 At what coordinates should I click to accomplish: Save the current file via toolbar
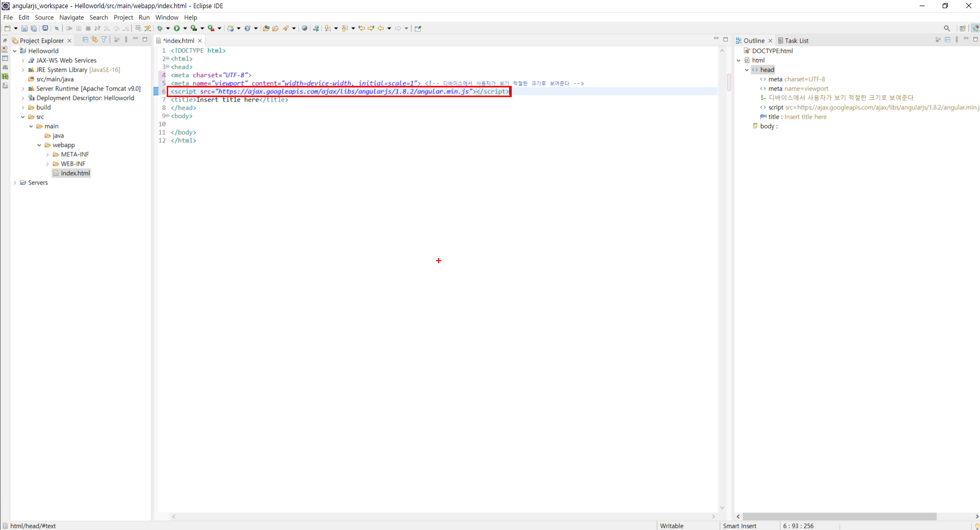tap(24, 29)
